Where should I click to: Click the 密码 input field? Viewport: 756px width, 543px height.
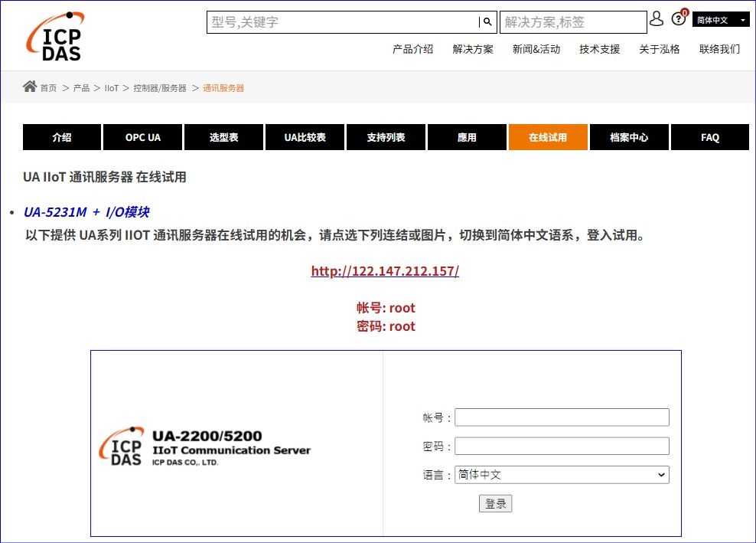pyautogui.click(x=562, y=446)
